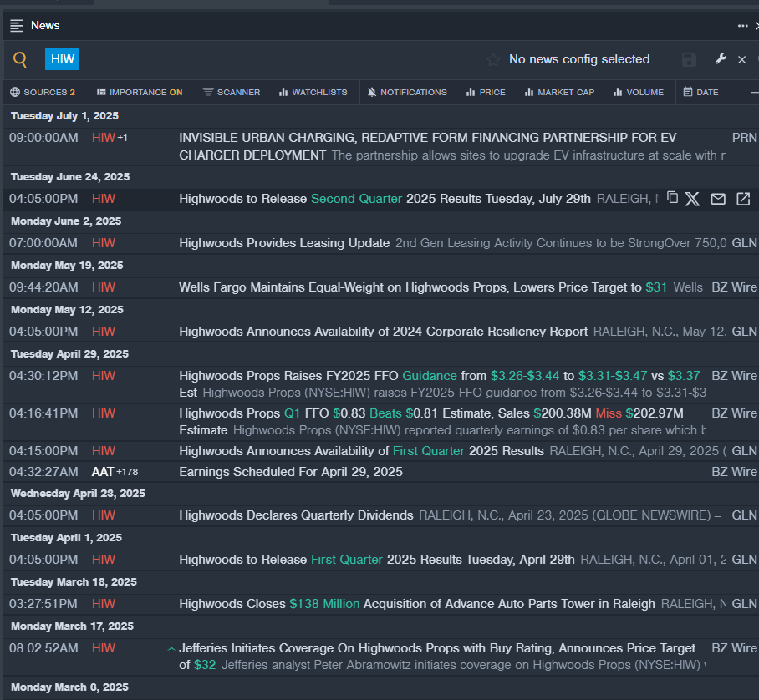Open the Price filter
Screen dimensions: 759x700
[486, 92]
